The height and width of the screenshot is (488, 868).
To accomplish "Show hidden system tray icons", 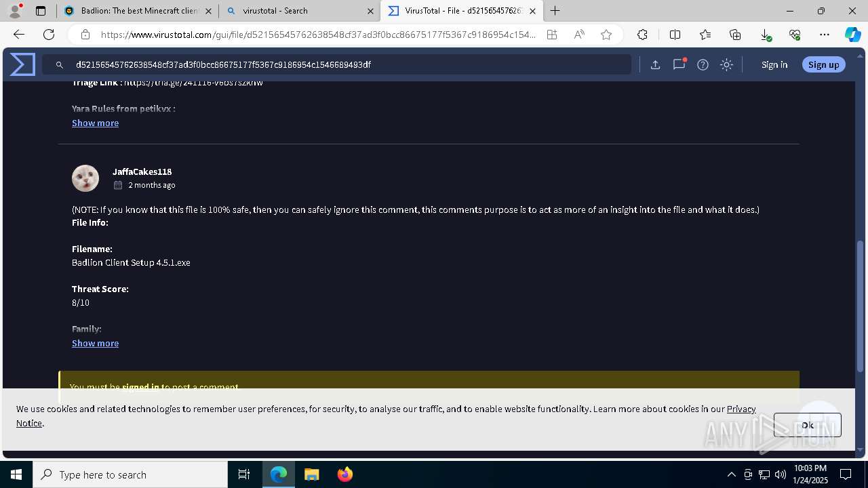I will click(x=731, y=474).
